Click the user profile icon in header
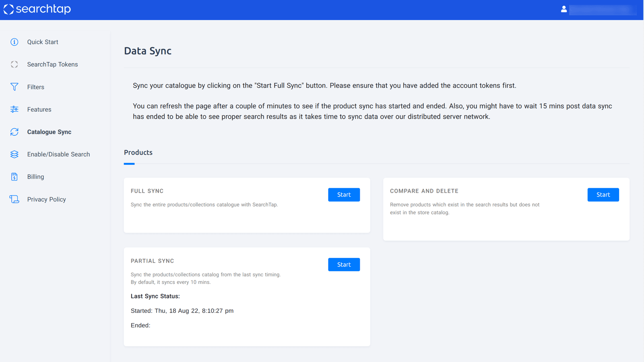This screenshot has height=362, width=644. tap(564, 9)
